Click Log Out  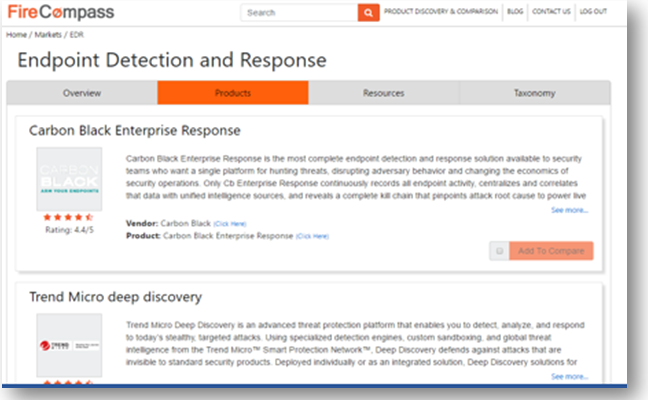click(593, 12)
